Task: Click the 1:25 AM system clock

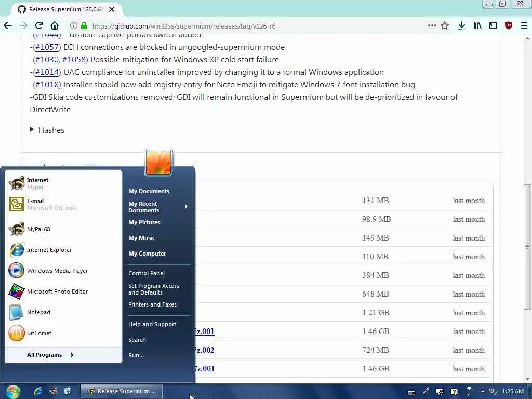Action: point(513,391)
